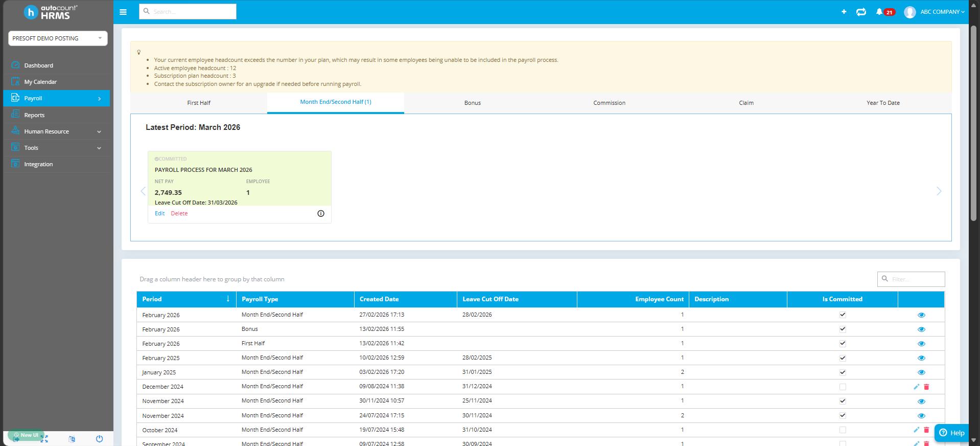Click the Integration sidebar icon
Viewport: 980px width, 446px height.
point(15,164)
